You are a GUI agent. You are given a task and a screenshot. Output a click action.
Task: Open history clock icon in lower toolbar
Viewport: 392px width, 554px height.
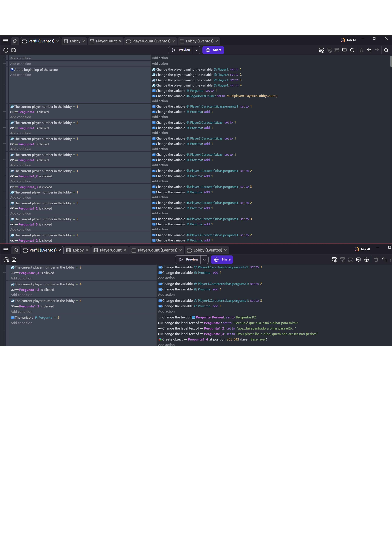[6, 260]
